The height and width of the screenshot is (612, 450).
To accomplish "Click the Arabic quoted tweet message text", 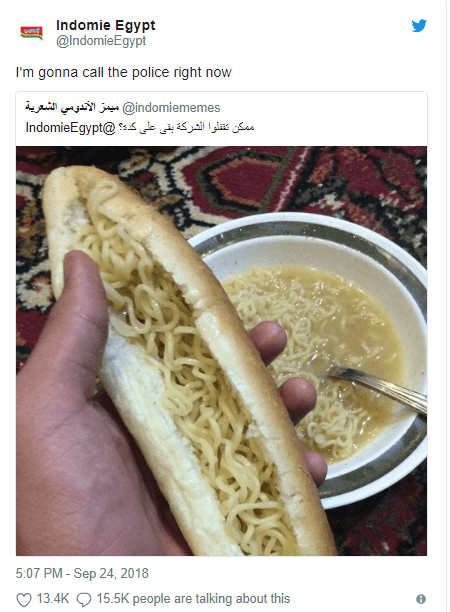I will [x=185, y=127].
